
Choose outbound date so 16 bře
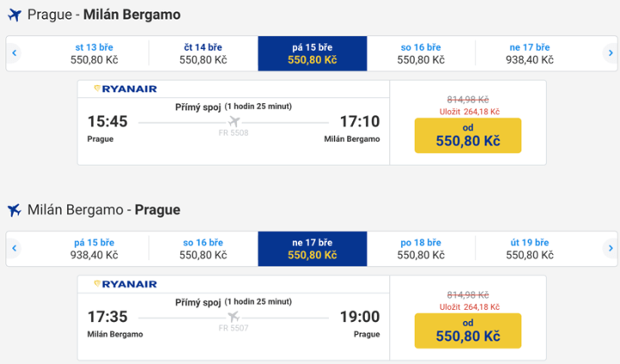tap(421, 53)
